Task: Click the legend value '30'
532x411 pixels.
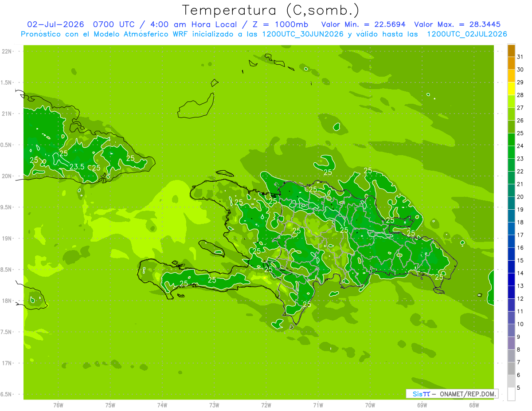Action: click(520, 70)
